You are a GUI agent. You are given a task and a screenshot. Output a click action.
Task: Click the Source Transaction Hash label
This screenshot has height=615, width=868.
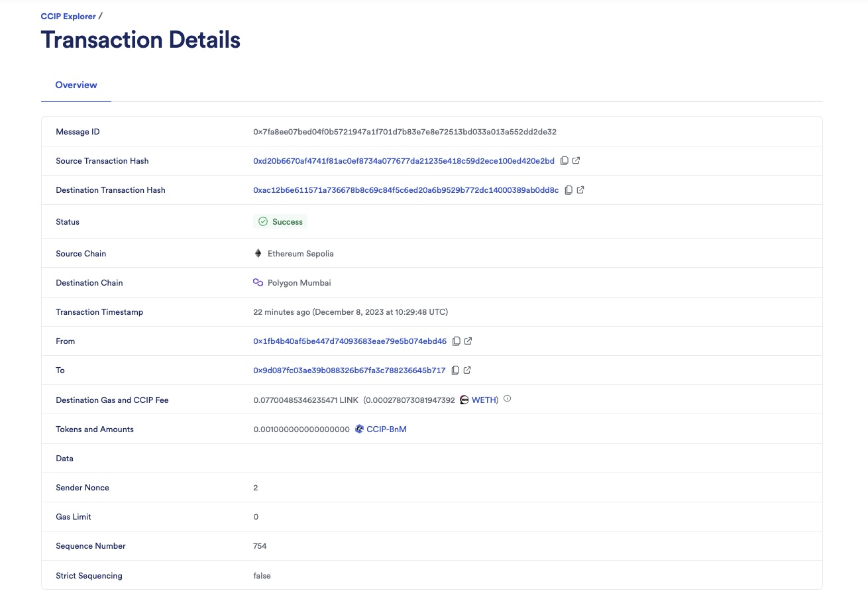(x=102, y=161)
